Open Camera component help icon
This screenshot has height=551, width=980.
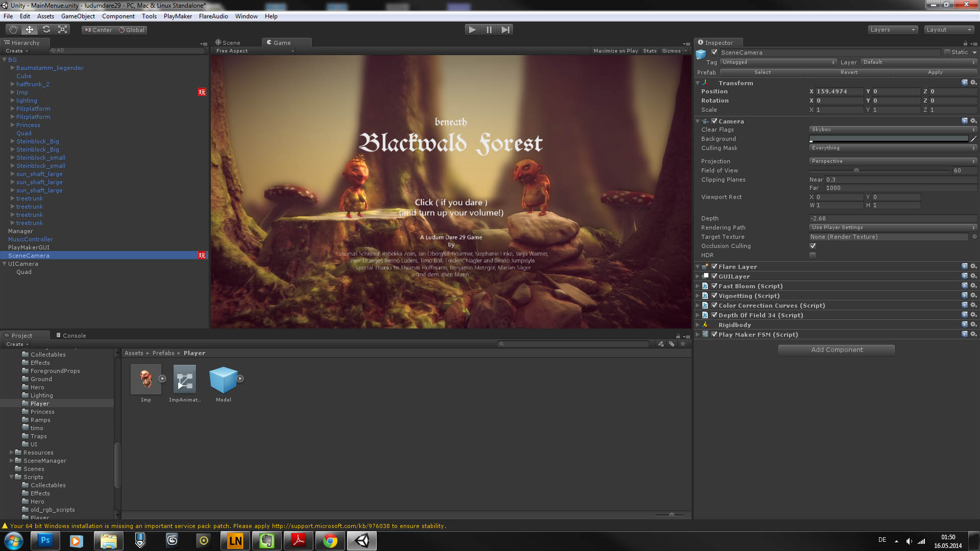coord(964,121)
